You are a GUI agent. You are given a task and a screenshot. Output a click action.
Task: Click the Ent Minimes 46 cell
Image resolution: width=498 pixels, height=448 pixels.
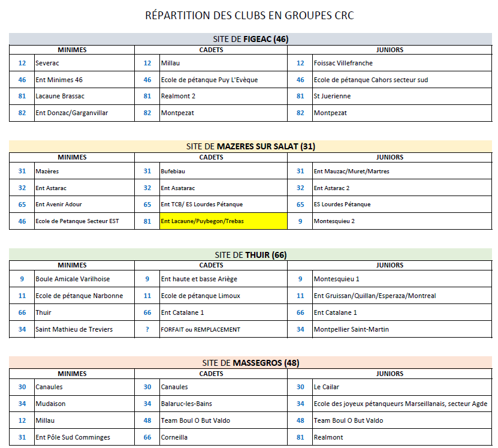(84, 80)
